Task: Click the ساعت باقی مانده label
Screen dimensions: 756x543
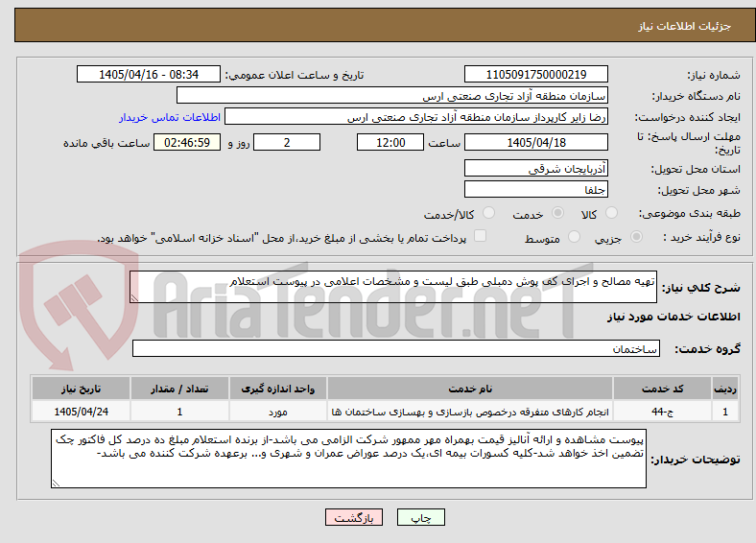Action: pos(106,143)
